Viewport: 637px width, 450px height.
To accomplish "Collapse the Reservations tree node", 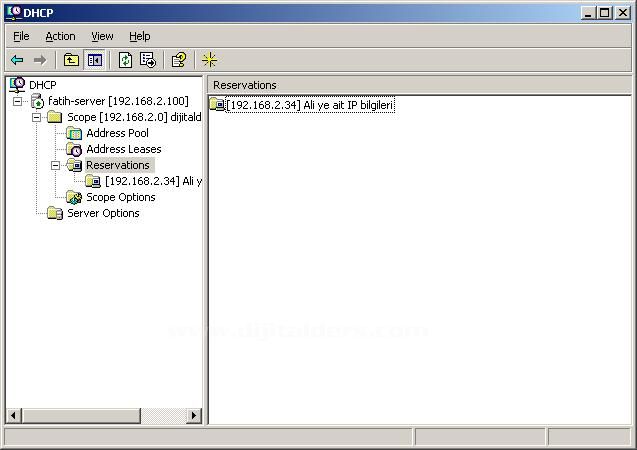I will [56, 165].
